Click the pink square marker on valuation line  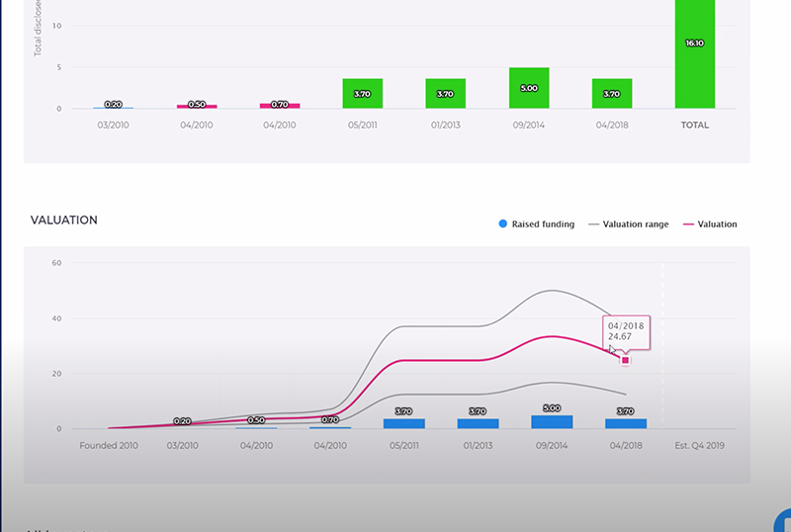click(625, 361)
